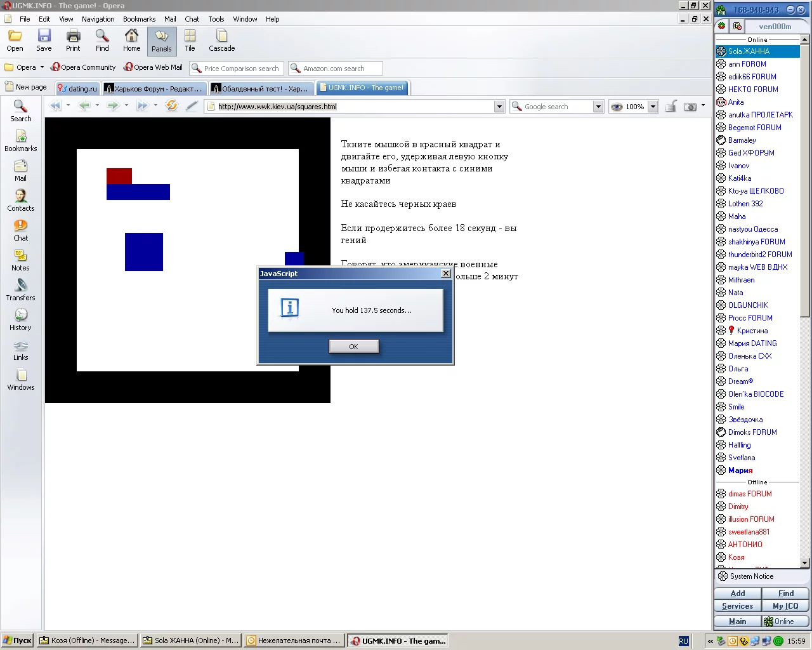Select Sola ЖАННА in ICQ contact list
812x650 pixels.
(x=757, y=51)
